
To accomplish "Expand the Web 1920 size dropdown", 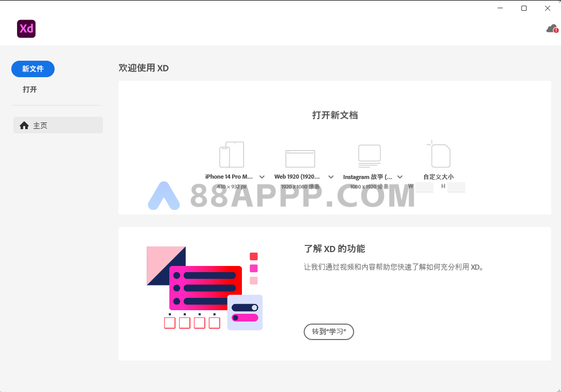I will (x=331, y=177).
